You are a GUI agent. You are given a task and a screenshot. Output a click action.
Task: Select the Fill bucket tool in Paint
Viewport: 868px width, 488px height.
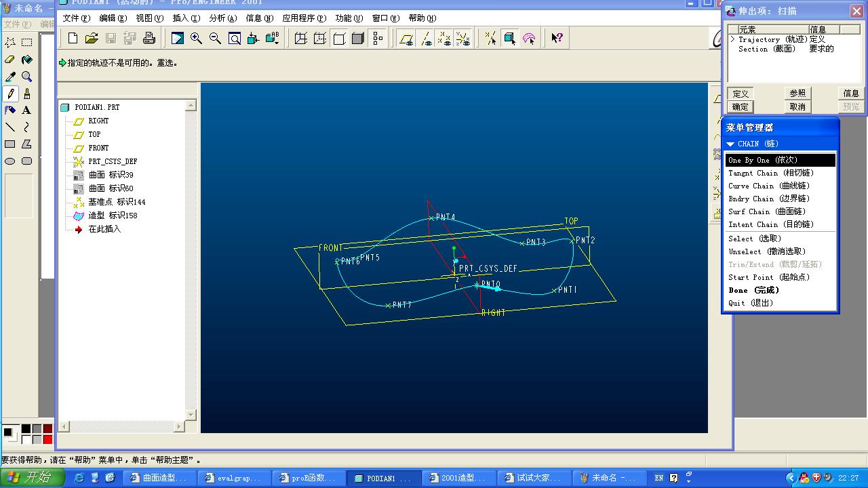point(26,60)
